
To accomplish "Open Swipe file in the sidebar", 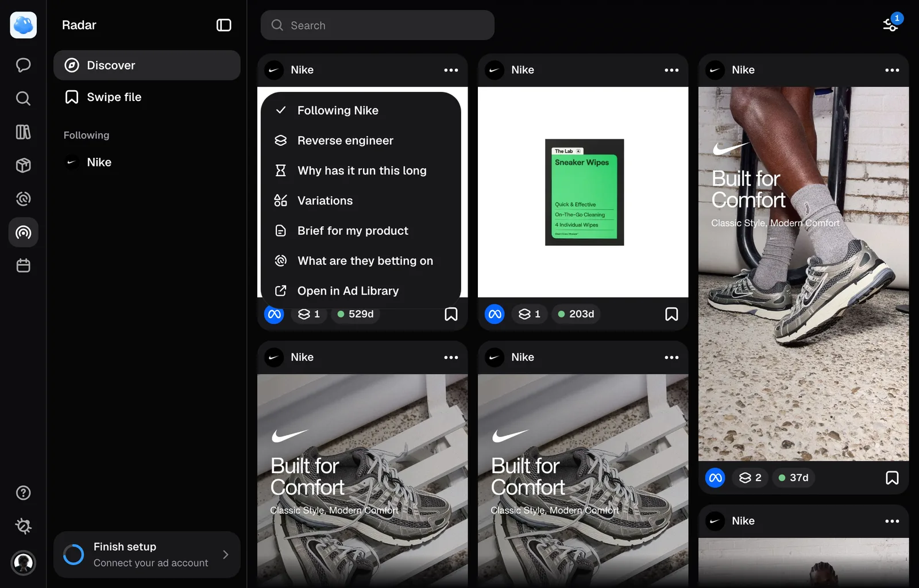I will tap(147, 97).
